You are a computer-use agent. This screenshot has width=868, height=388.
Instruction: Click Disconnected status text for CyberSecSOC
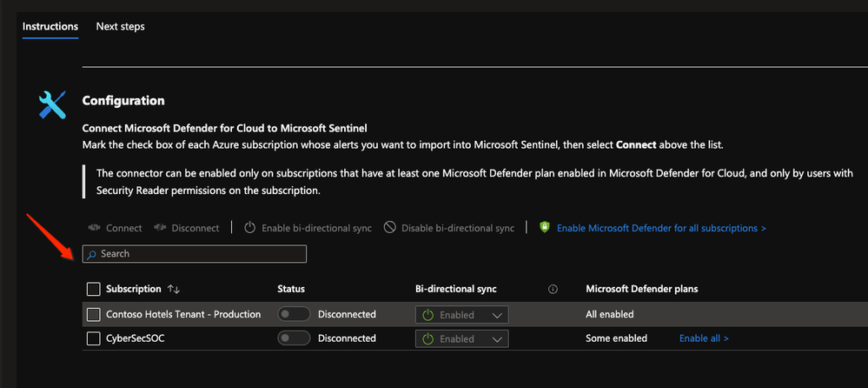[x=347, y=338]
